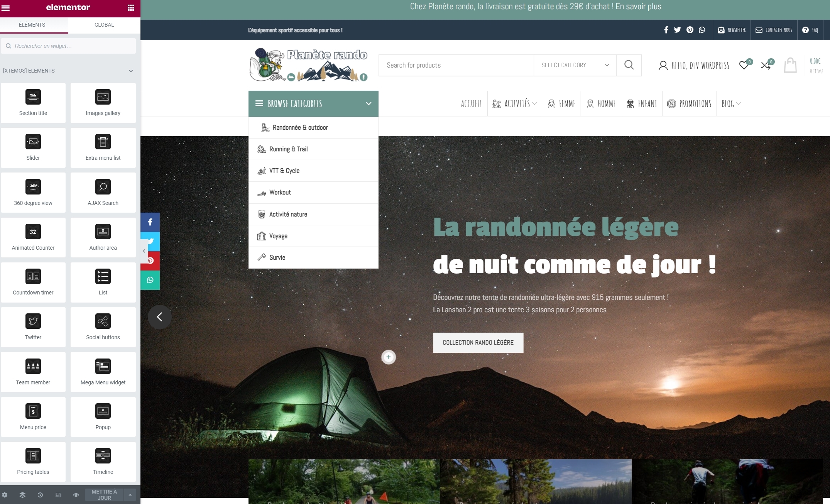Toggle preview changes eye icon

pyautogui.click(x=76, y=495)
